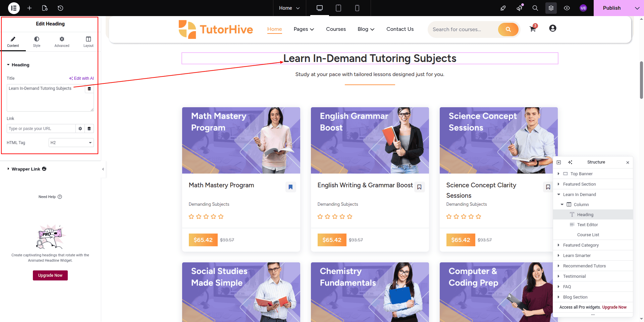Click the Edit with AI link
Screen dimensions: 644x322
82,78
